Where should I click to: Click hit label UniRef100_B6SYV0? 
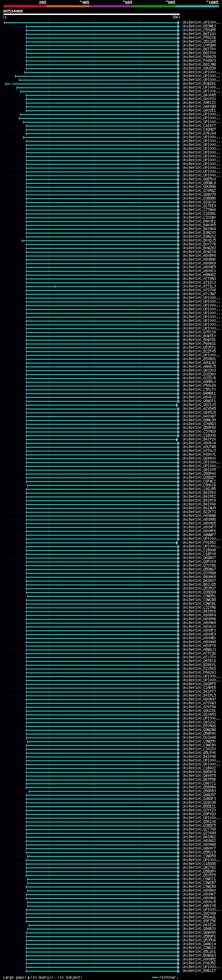(199, 53)
